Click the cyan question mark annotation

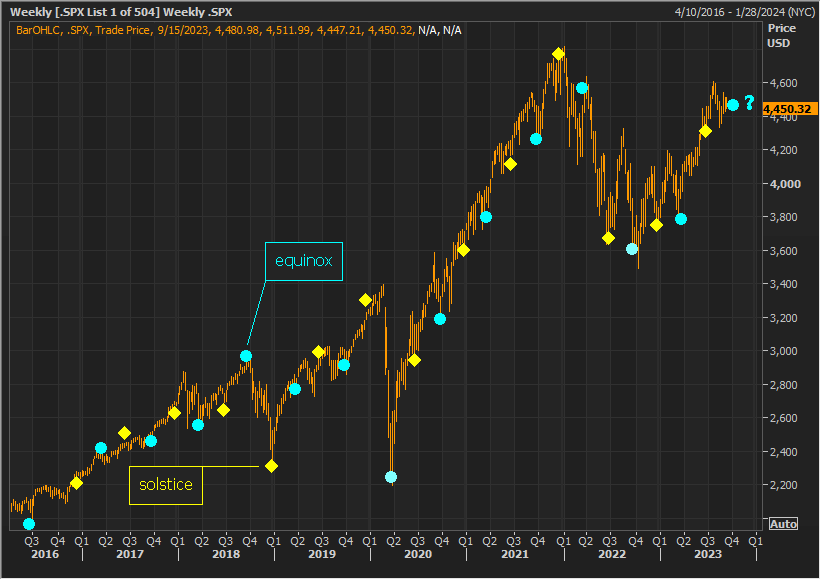coord(749,103)
